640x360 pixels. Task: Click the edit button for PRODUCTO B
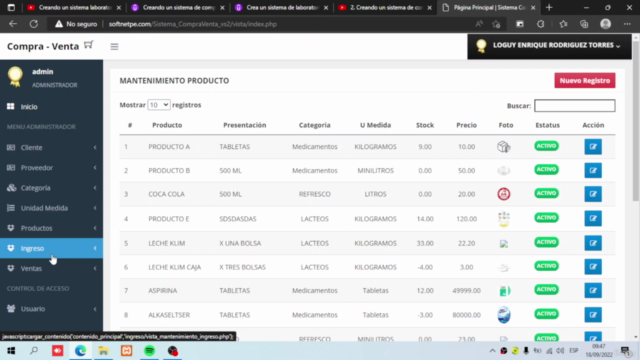pyautogui.click(x=593, y=170)
